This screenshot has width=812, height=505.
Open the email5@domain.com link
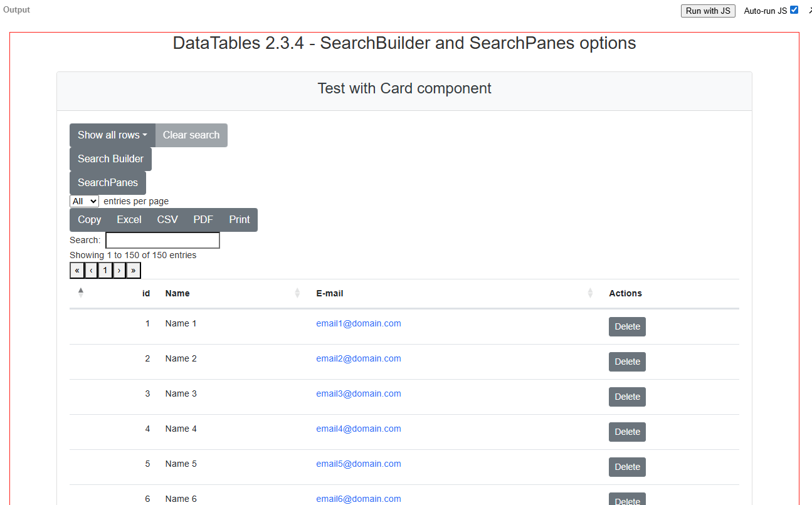[359, 464]
